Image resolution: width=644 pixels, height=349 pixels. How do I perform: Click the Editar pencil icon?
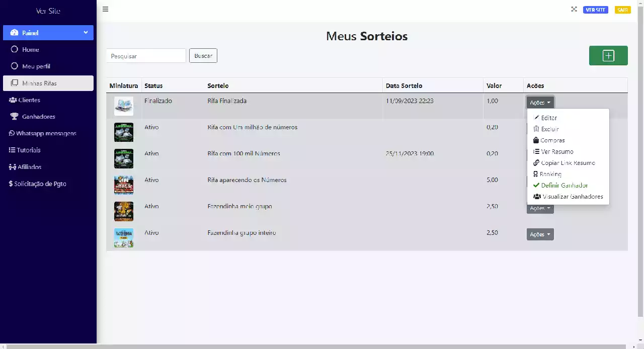click(x=536, y=118)
